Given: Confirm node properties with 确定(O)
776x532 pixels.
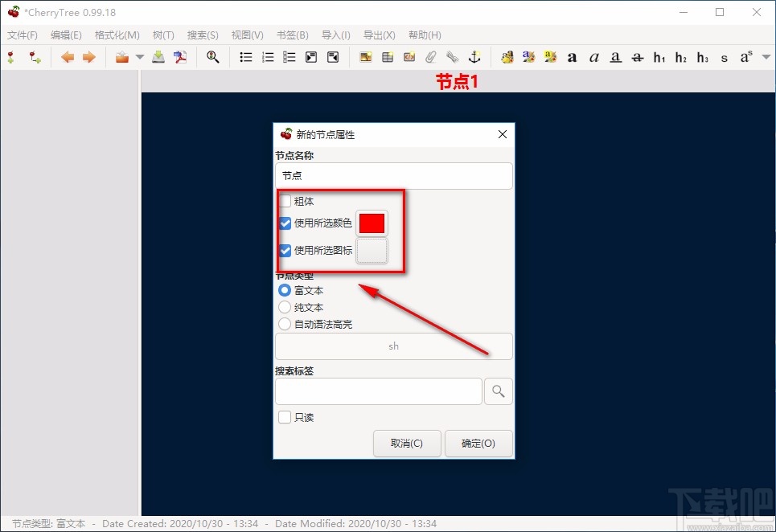Looking at the screenshot, I should [x=478, y=443].
